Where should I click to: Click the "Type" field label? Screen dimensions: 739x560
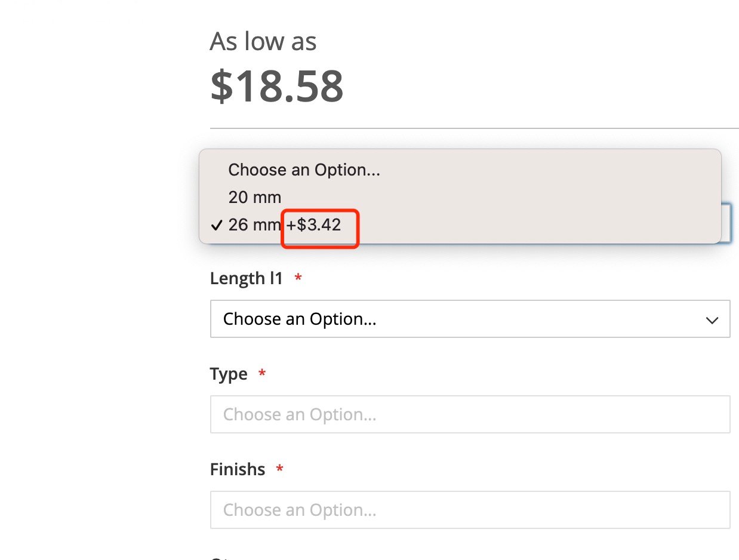[x=229, y=374]
